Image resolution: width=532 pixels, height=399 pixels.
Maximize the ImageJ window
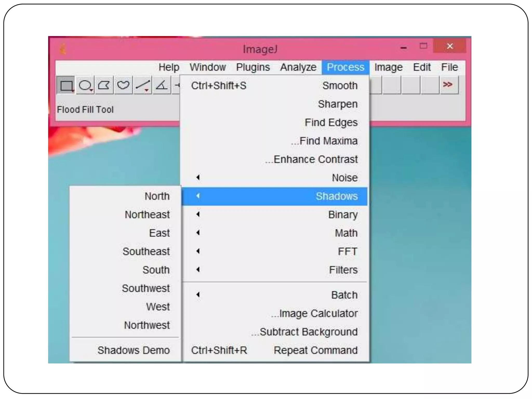click(x=423, y=46)
